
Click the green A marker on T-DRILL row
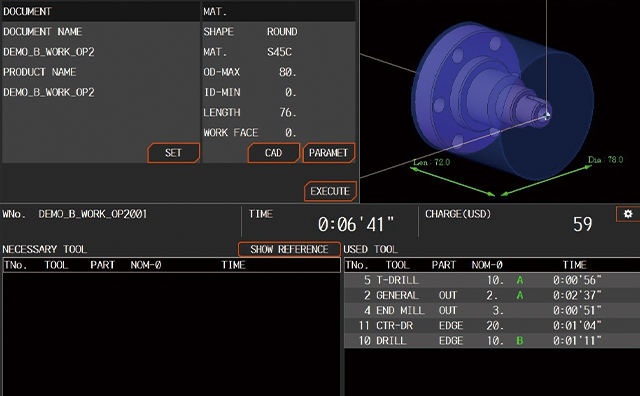520,280
